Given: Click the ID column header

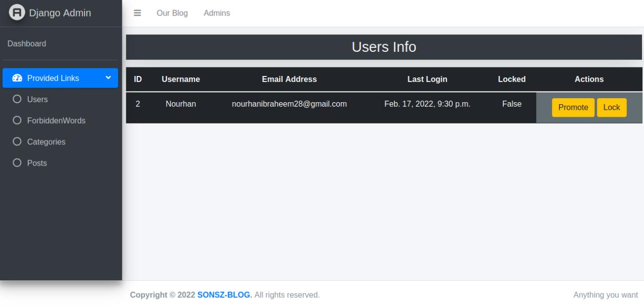Looking at the screenshot, I should (138, 79).
